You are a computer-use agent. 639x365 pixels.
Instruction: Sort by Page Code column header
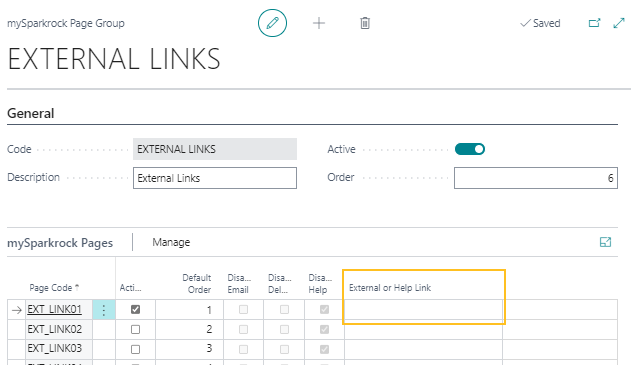54,288
